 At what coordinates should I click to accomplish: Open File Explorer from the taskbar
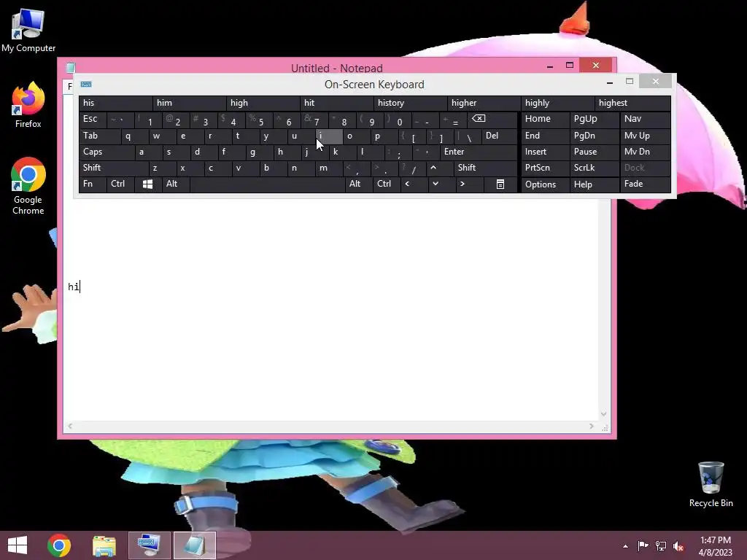coord(104,545)
